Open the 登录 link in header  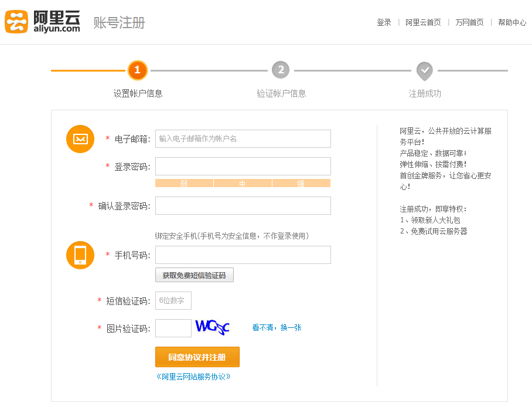(x=384, y=22)
